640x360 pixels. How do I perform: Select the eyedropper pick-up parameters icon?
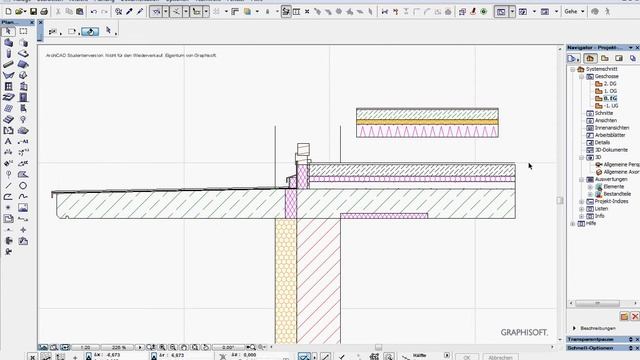pyautogui.click(x=129, y=12)
